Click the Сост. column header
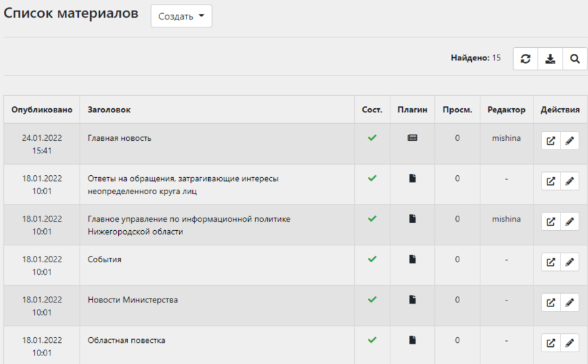Viewport: 588px width, 364px height. tap(372, 110)
